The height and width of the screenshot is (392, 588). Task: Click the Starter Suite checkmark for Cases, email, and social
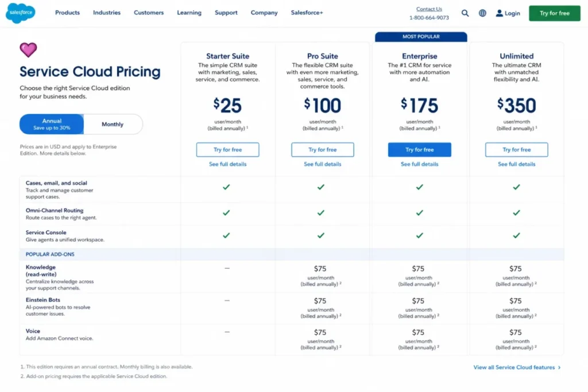point(226,187)
